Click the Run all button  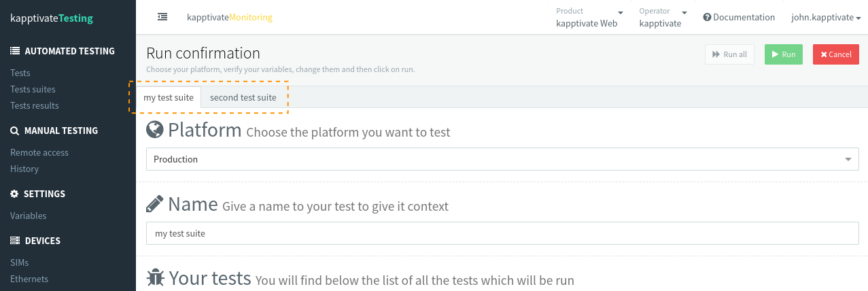click(729, 54)
